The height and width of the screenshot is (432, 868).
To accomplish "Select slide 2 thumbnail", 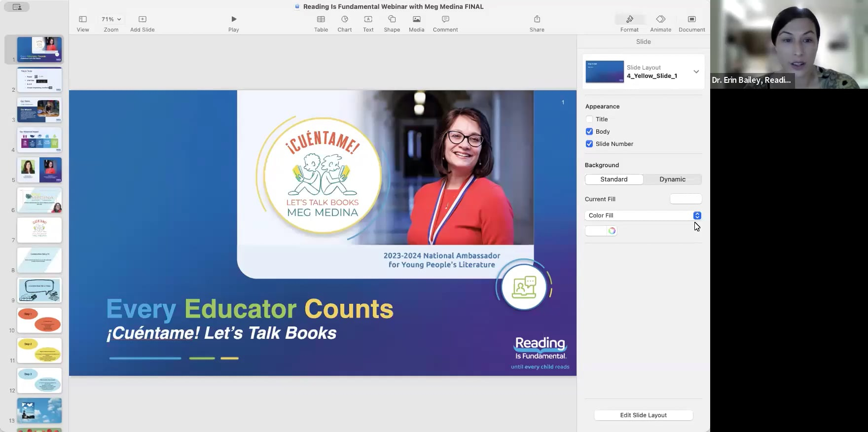I will click(39, 80).
